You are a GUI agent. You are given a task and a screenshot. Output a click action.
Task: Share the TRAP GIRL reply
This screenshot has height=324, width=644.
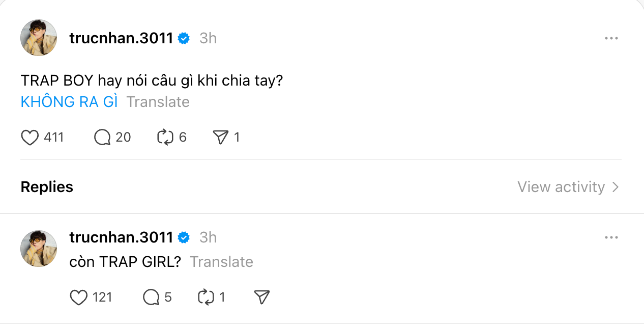(x=261, y=297)
